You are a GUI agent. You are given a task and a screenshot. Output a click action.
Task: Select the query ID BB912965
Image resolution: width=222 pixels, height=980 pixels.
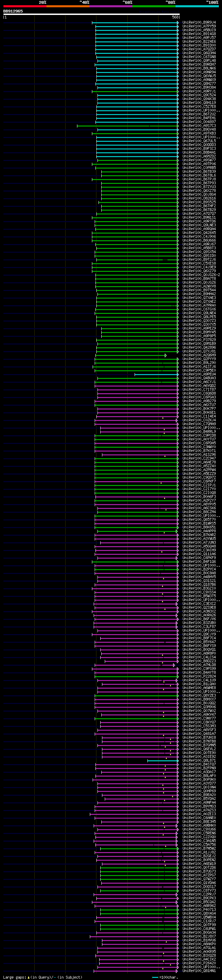tap(13, 11)
